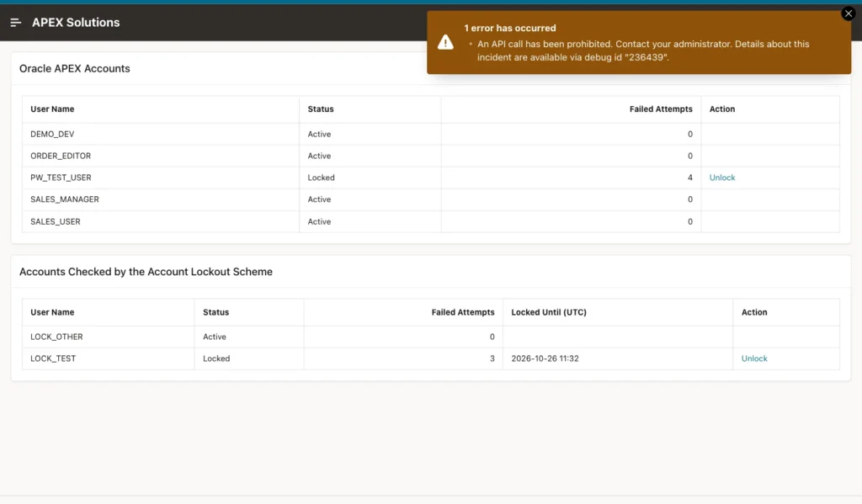The height and width of the screenshot is (504, 862).
Task: Select the DEMO_DEV user name cell
Action: coord(161,134)
